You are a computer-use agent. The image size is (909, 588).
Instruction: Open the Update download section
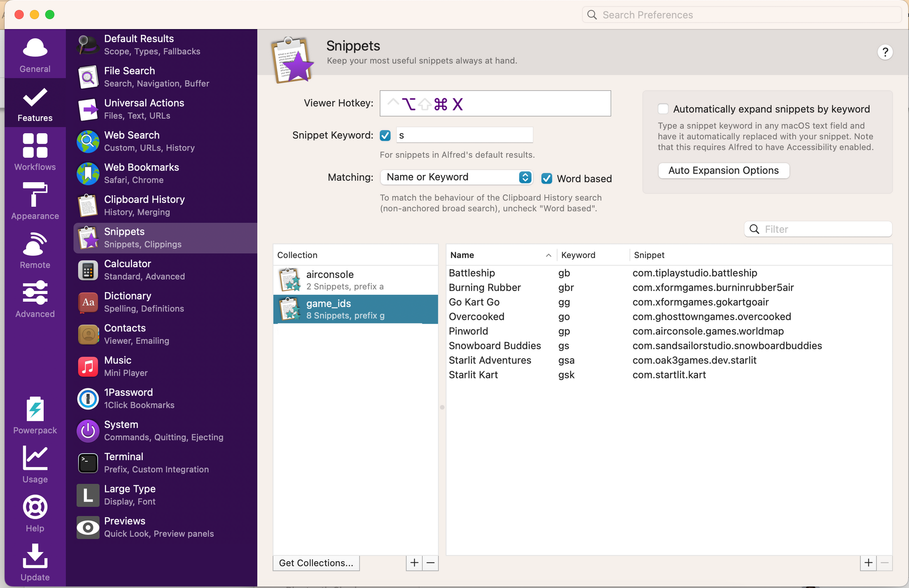[35, 563]
